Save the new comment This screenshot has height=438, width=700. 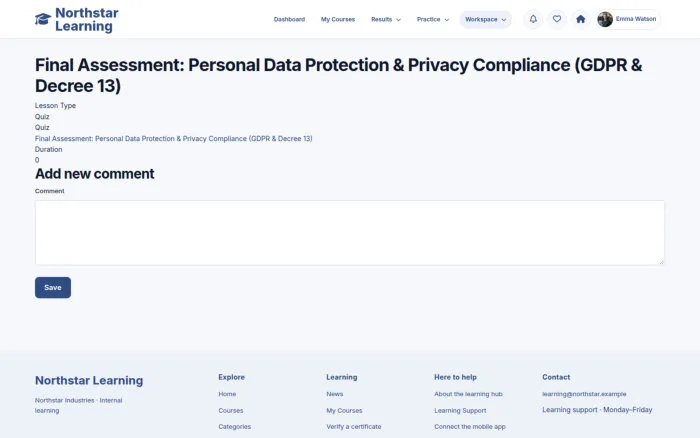[x=53, y=288]
